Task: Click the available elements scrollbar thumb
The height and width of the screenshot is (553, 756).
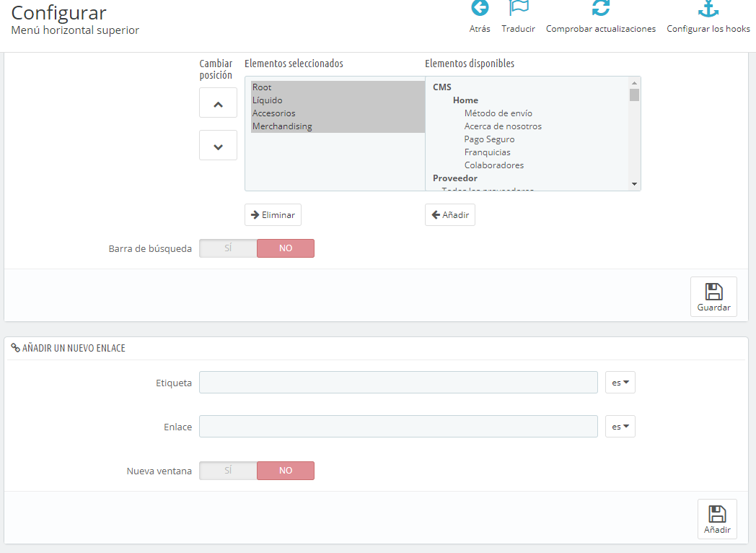Action: [635, 95]
